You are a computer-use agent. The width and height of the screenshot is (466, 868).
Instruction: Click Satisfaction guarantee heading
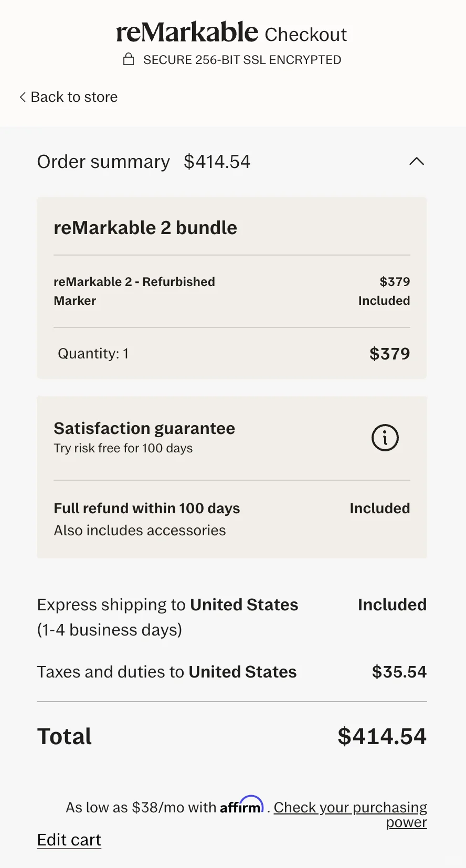pos(144,428)
